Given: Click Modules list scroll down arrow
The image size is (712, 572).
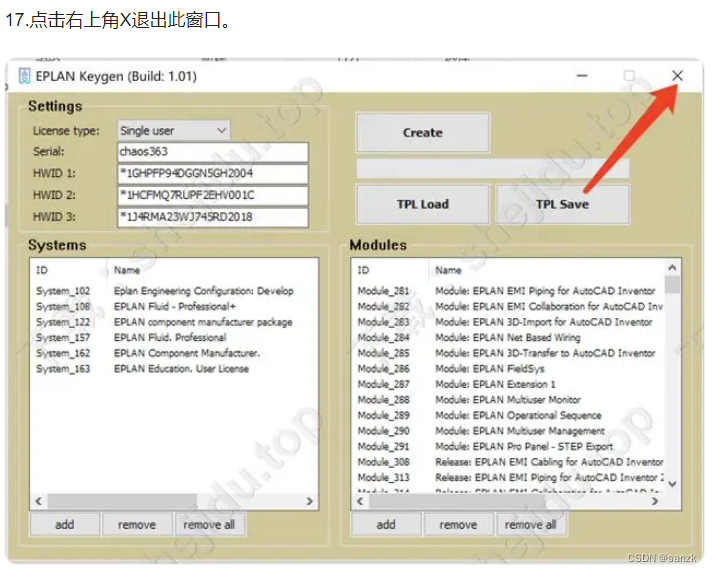Looking at the screenshot, I should pos(672,484).
